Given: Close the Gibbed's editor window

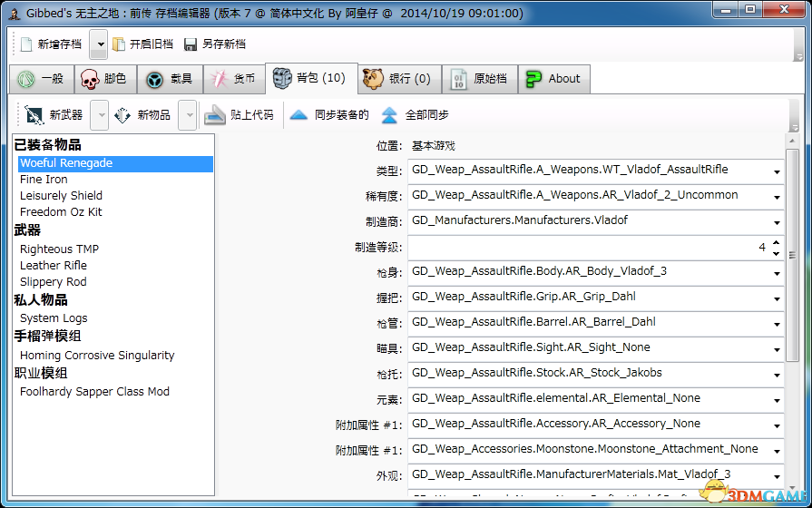Looking at the screenshot, I should coord(784,10).
